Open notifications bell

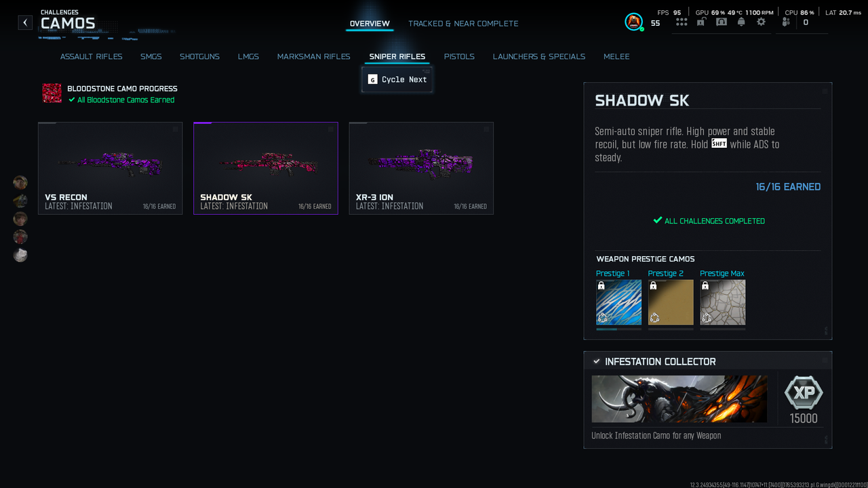(741, 22)
